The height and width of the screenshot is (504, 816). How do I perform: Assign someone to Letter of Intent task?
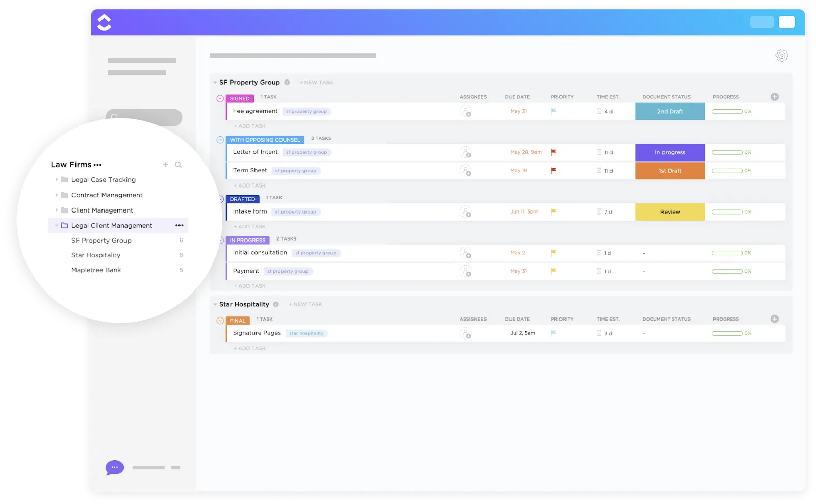(x=465, y=152)
